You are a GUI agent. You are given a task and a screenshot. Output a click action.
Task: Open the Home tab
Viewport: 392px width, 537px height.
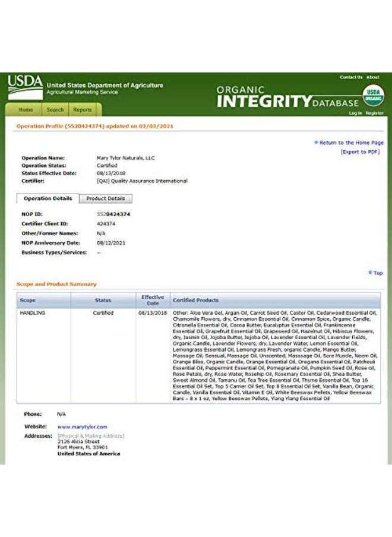[x=26, y=110]
